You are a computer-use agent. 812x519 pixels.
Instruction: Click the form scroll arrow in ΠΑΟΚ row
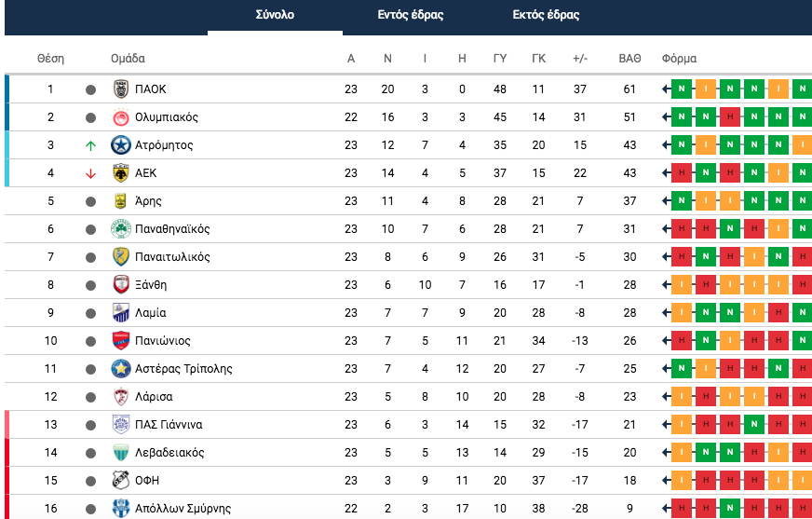(x=666, y=89)
